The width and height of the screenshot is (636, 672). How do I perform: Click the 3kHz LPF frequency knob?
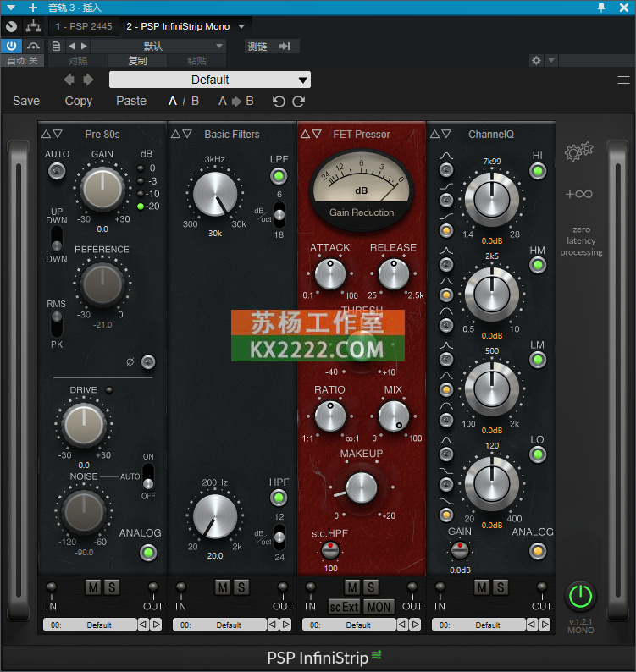215,194
